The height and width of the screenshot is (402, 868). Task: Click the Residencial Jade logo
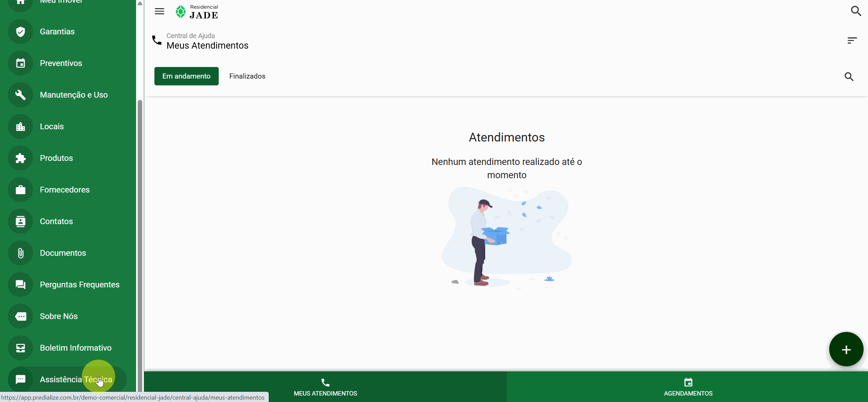point(197,12)
